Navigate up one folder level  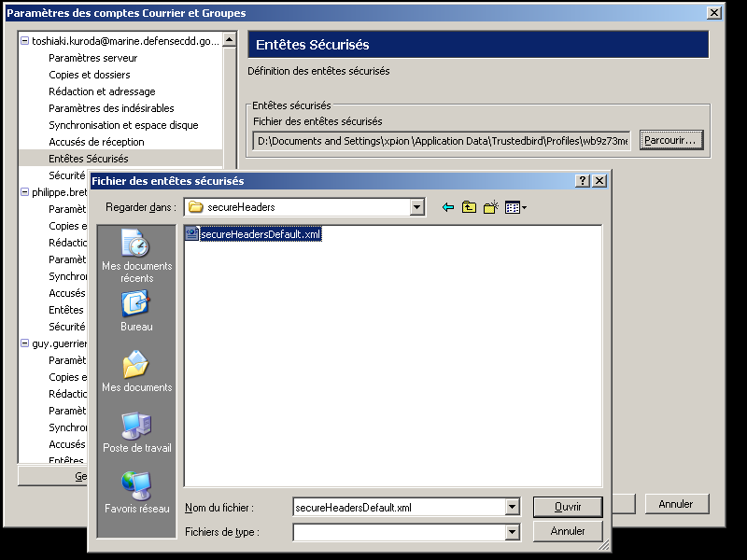click(x=470, y=207)
